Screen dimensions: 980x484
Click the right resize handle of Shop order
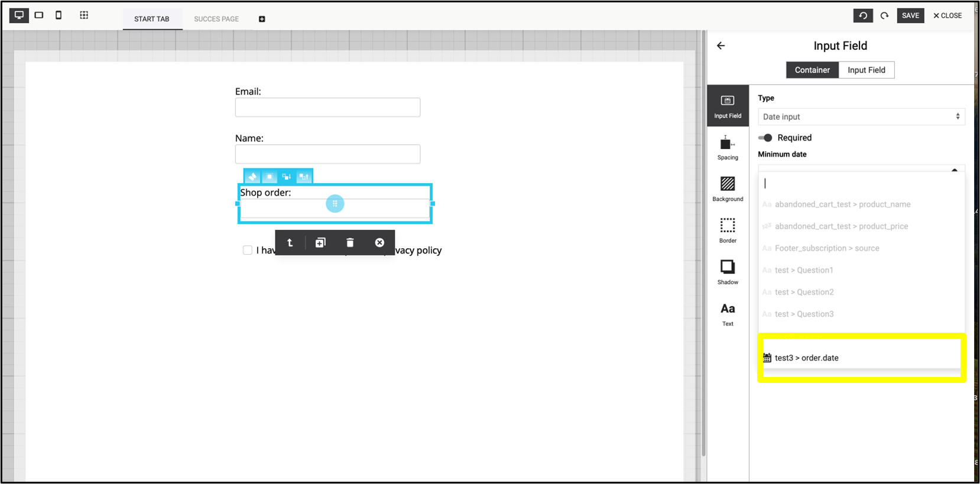click(x=433, y=203)
